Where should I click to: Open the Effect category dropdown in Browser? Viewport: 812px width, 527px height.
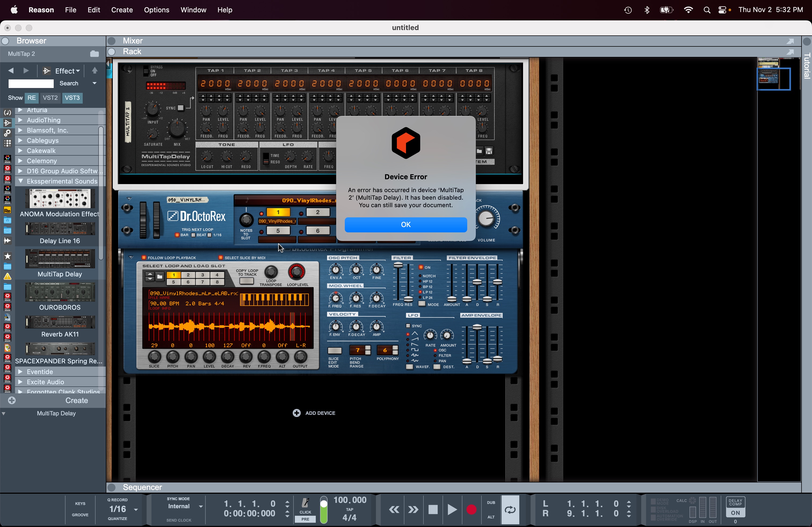[67, 71]
